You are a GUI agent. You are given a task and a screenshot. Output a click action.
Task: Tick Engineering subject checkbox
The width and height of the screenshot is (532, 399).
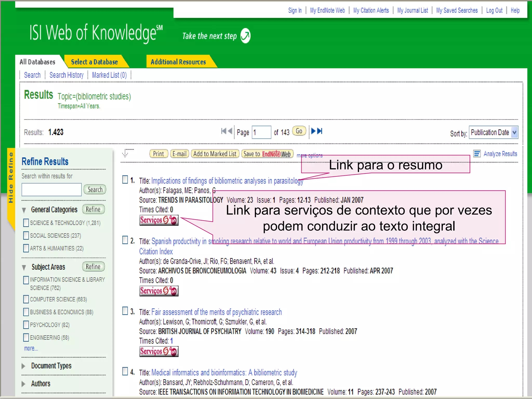[x=26, y=337]
